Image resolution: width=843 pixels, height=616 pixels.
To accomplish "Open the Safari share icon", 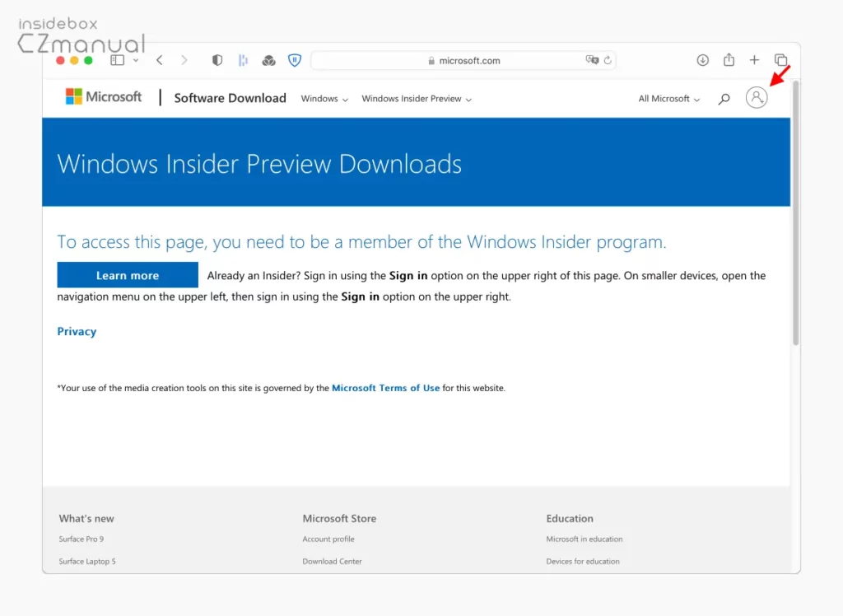I will pos(729,60).
